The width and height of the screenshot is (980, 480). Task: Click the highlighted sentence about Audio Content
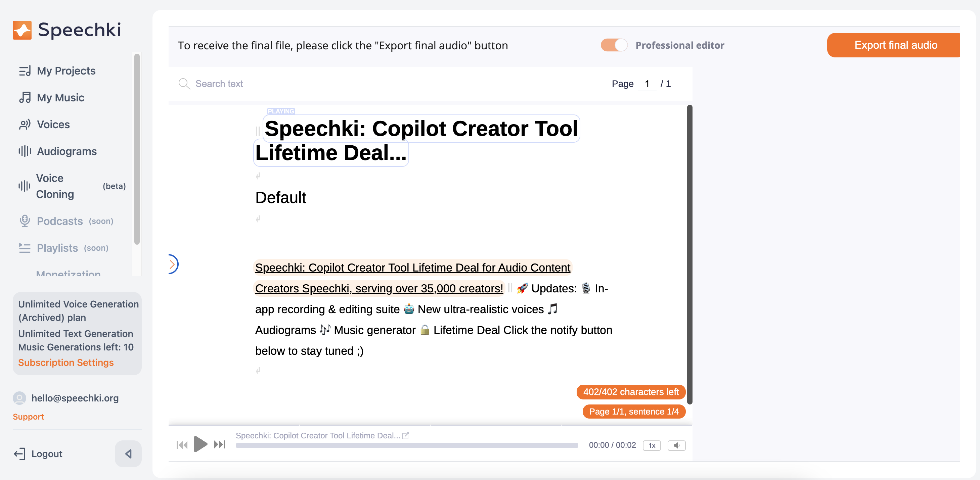413,268
